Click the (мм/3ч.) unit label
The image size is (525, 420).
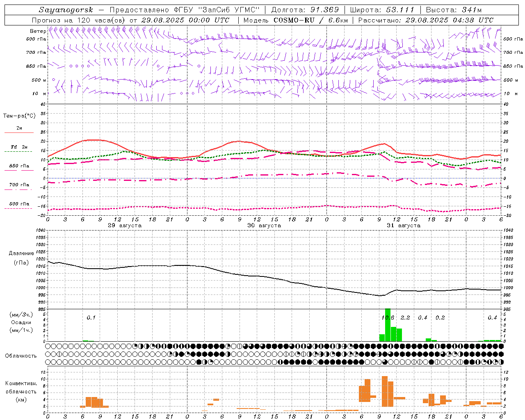(x=21, y=315)
